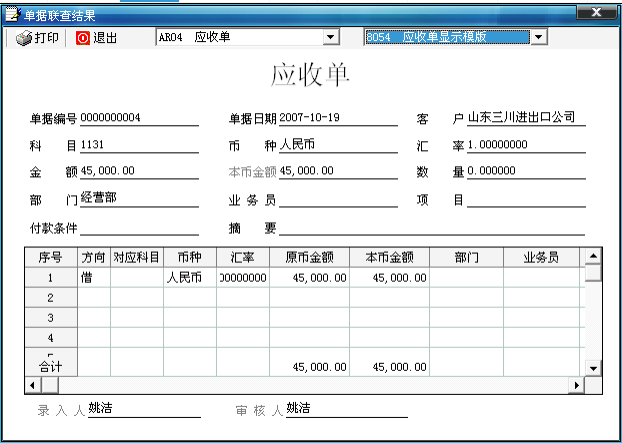Open the AR04 应收单 dropdown arrow
This screenshot has height=443, width=622.
[x=330, y=38]
